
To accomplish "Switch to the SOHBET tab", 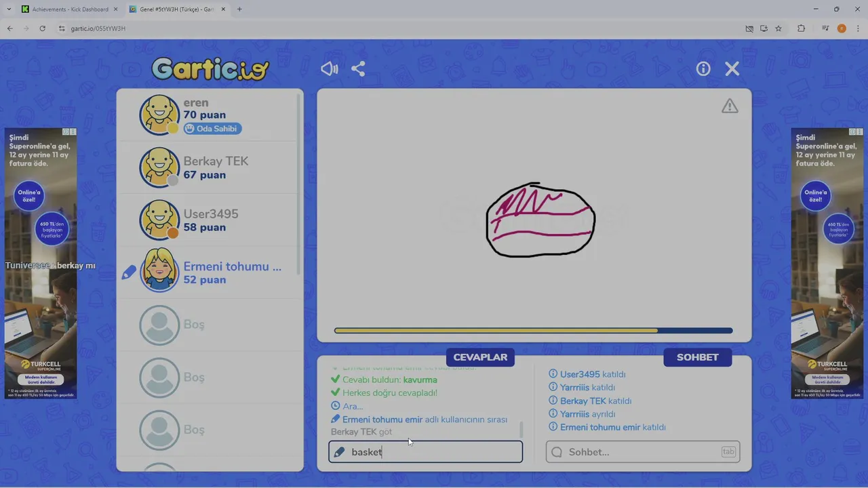I will point(697,357).
